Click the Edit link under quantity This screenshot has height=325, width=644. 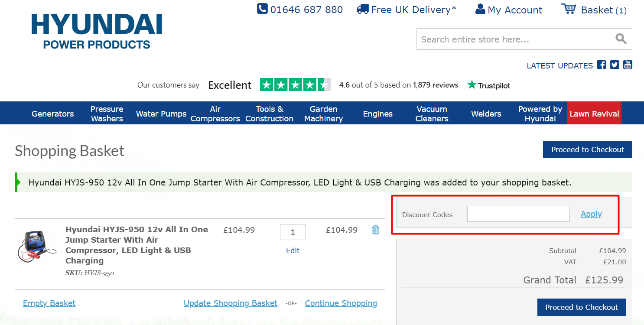click(293, 250)
